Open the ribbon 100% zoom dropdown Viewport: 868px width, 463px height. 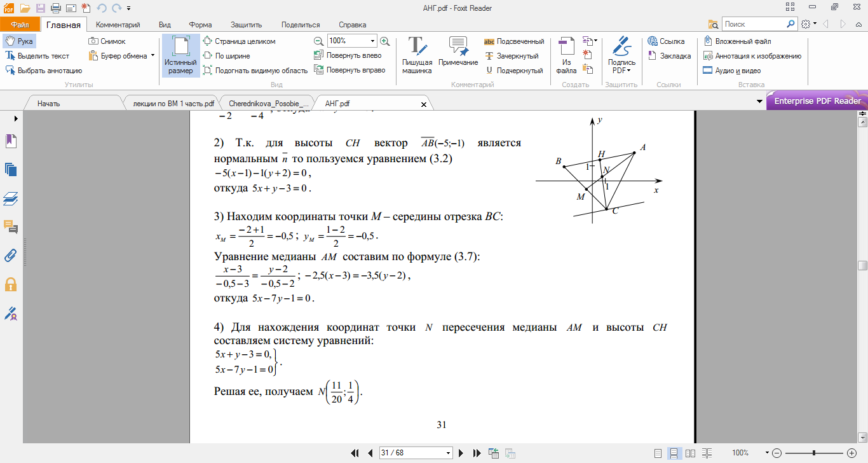click(x=372, y=41)
